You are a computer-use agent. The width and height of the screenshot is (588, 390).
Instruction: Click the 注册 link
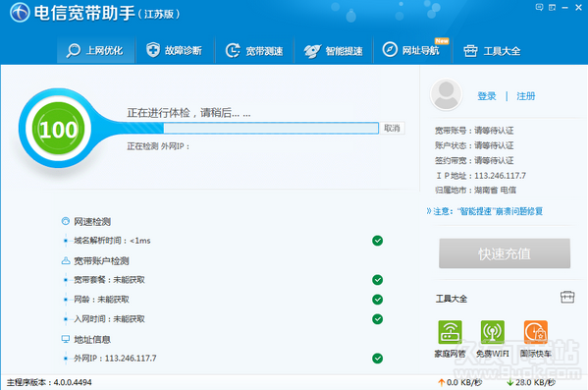click(526, 96)
